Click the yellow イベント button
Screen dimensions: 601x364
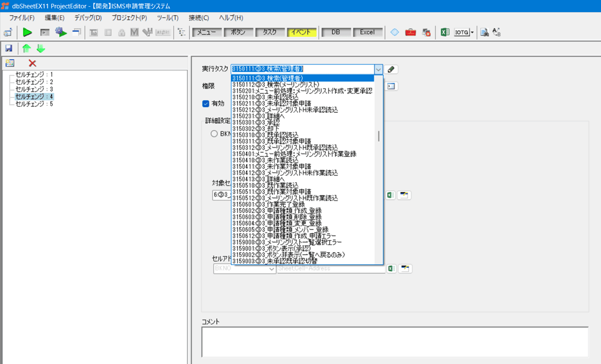coord(301,33)
